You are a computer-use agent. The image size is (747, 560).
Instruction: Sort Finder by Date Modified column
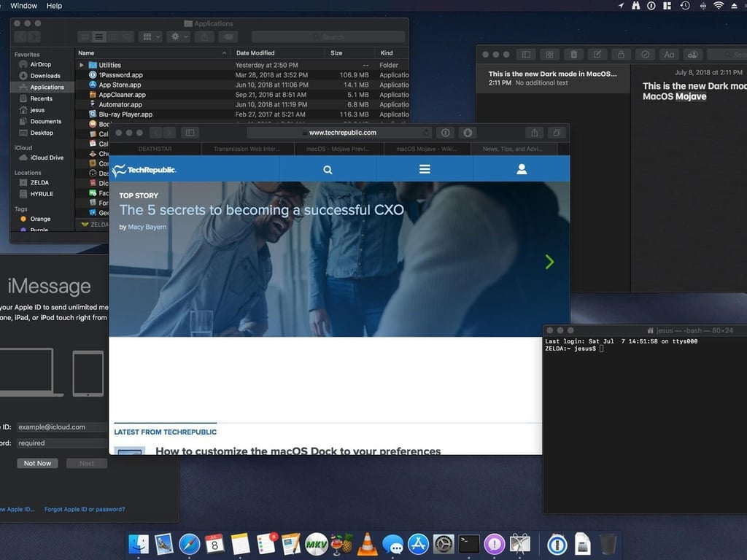tap(278, 52)
